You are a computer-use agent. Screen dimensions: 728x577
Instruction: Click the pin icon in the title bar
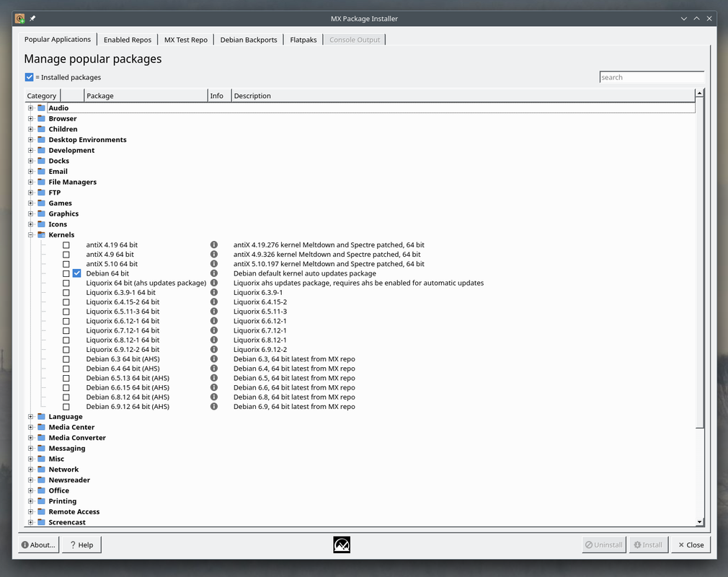32,19
